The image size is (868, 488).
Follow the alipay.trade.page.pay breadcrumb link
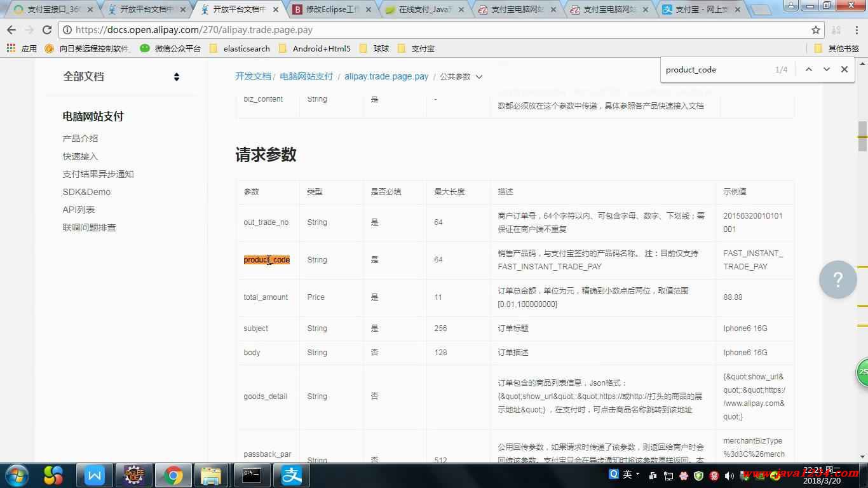[x=386, y=76]
